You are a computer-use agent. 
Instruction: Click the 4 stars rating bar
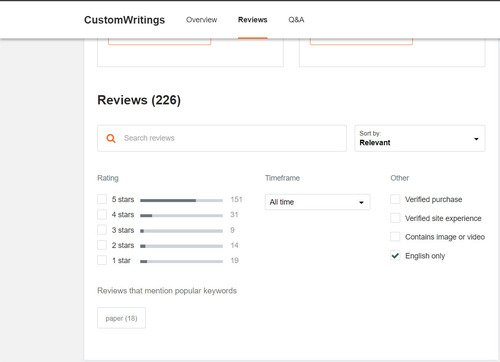point(181,216)
